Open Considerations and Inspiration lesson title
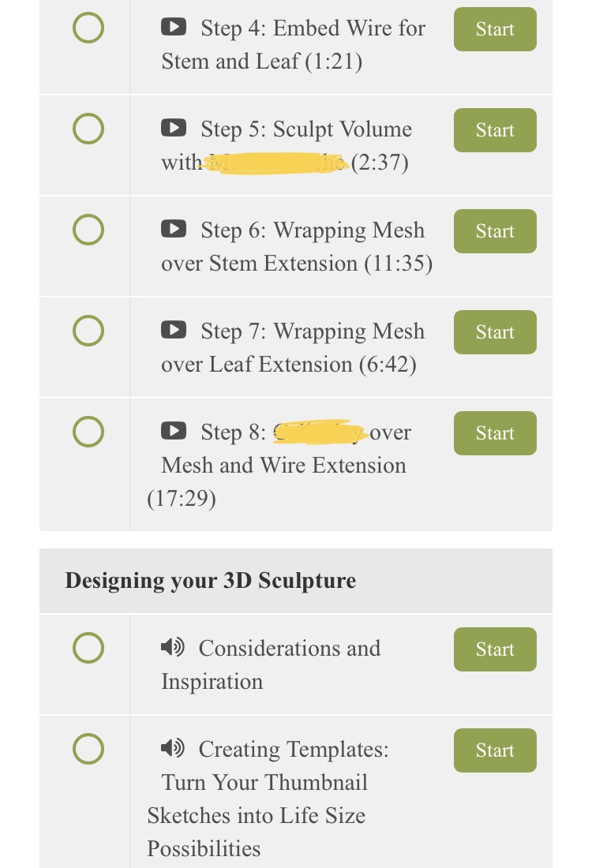 pyautogui.click(x=271, y=665)
